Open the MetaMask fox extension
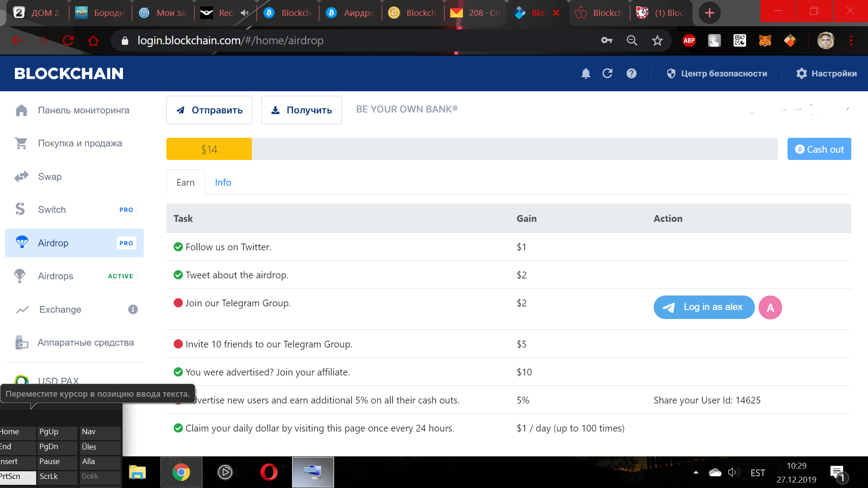The image size is (868, 488). click(765, 41)
